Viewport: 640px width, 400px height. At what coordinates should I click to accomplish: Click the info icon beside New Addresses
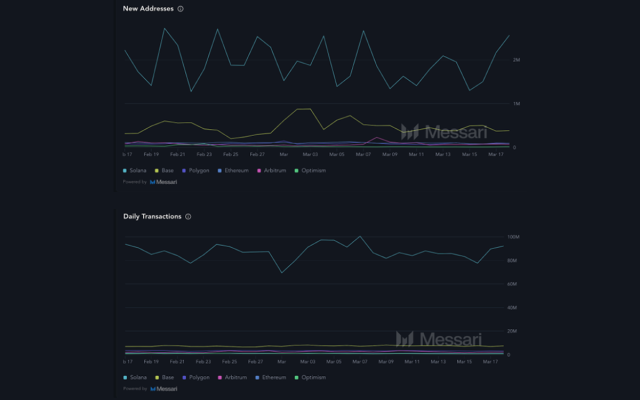(180, 9)
